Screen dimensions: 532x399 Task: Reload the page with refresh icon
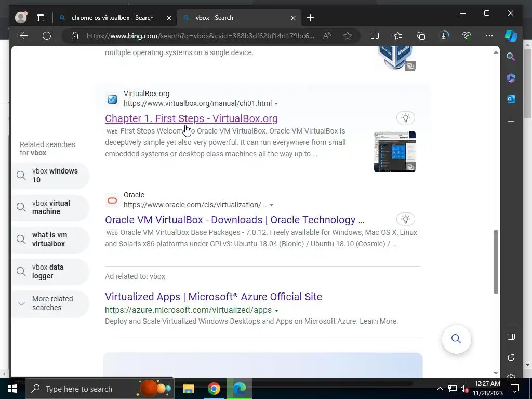pyautogui.click(x=47, y=36)
